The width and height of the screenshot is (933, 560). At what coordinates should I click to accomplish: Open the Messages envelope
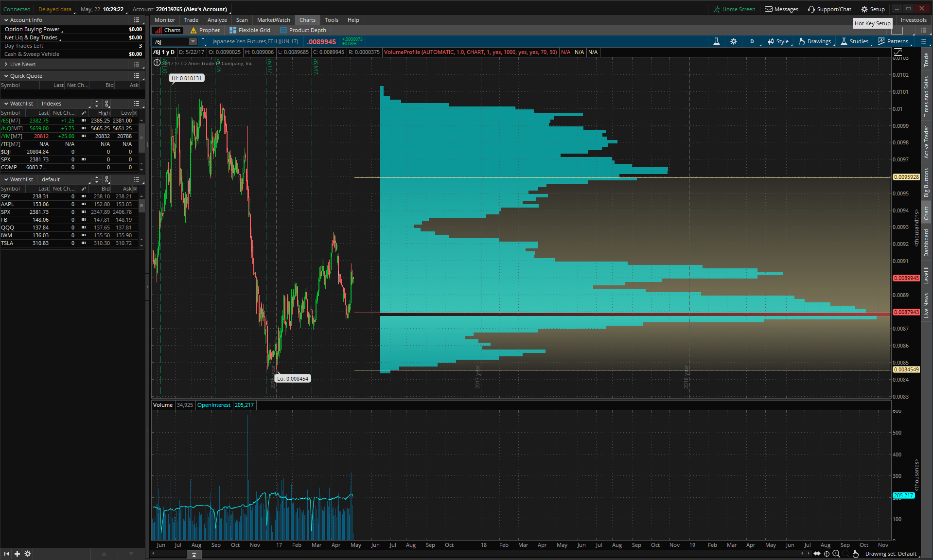(781, 9)
